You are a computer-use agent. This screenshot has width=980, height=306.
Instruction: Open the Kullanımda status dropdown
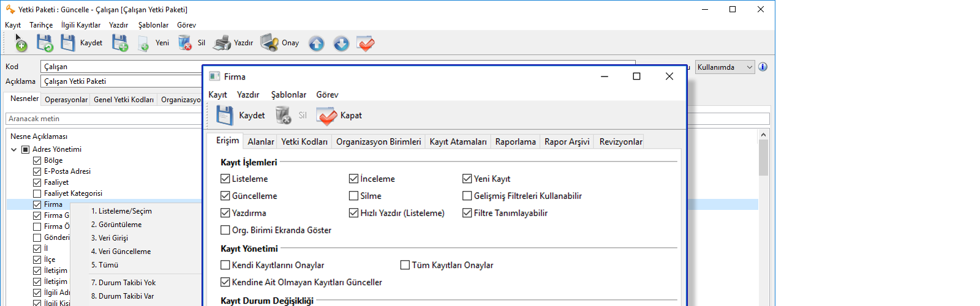point(725,67)
